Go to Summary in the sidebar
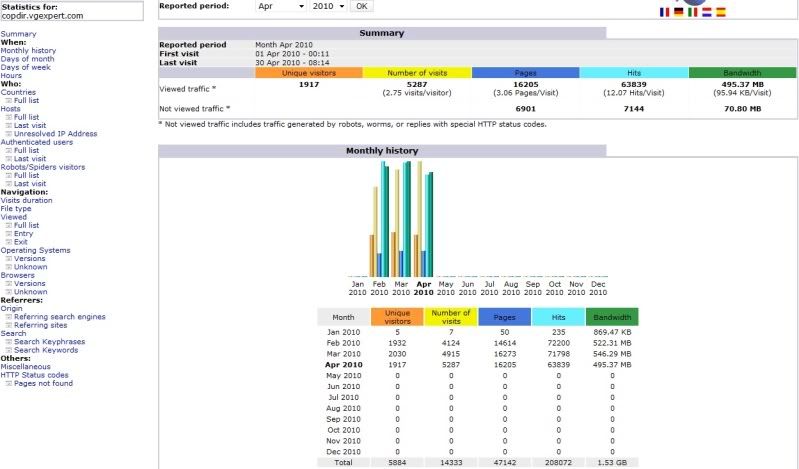This screenshot has width=799, height=469. [x=18, y=34]
